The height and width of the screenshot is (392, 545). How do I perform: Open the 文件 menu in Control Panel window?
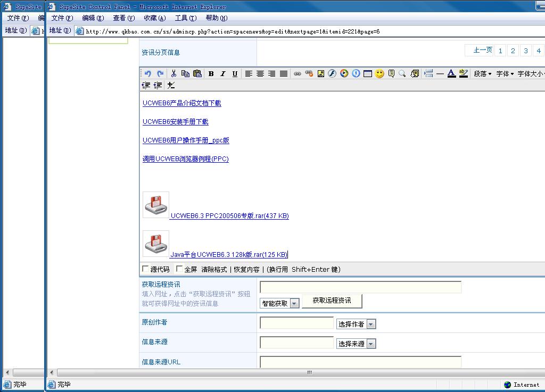coord(62,18)
